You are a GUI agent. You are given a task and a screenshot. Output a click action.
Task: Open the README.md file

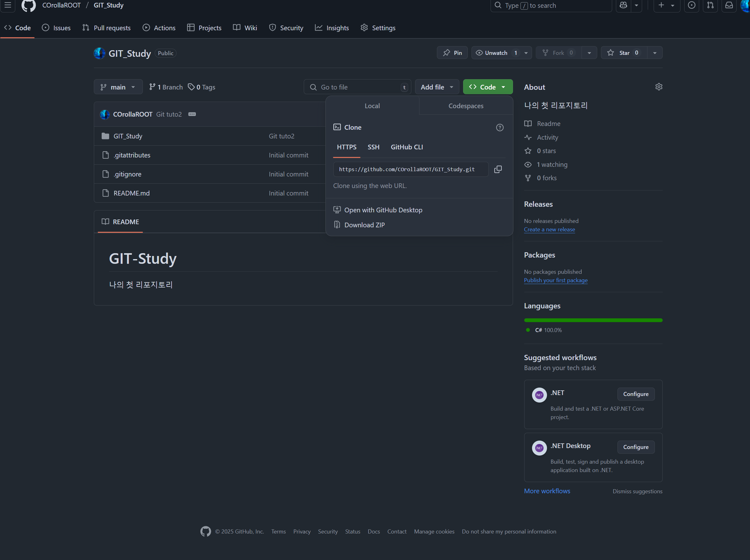[132, 193]
